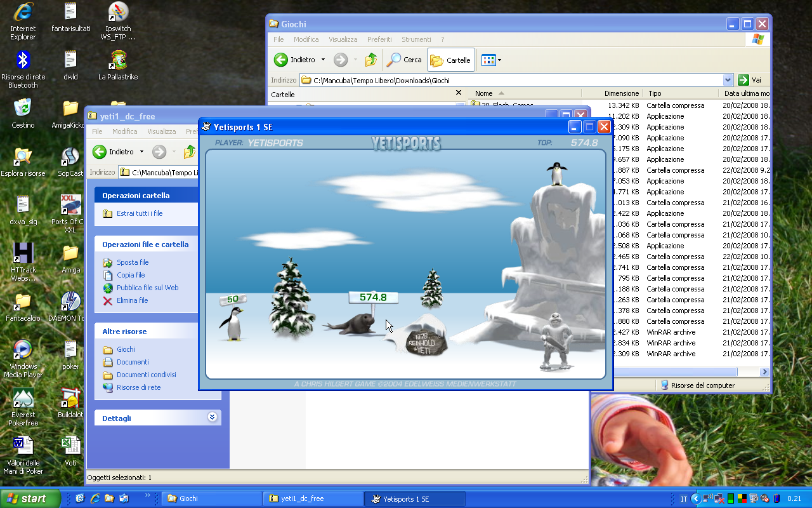
Task: Select the Cestino recycle bin icon
Action: 23,114
